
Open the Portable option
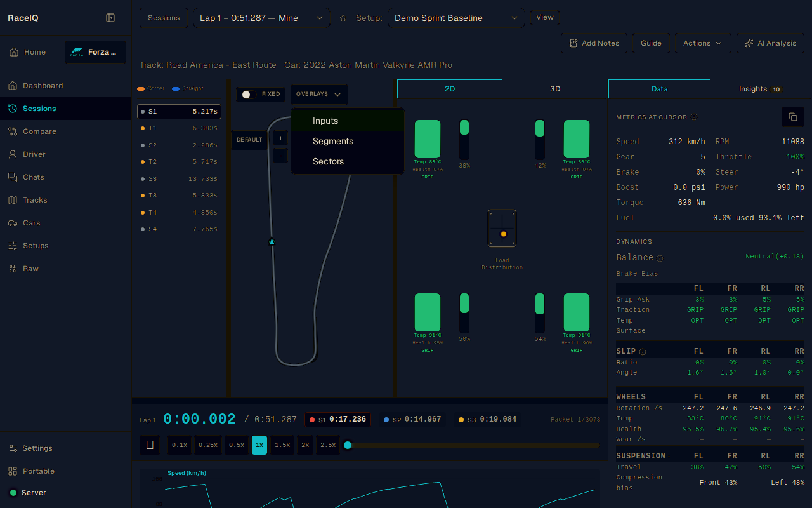click(66, 471)
